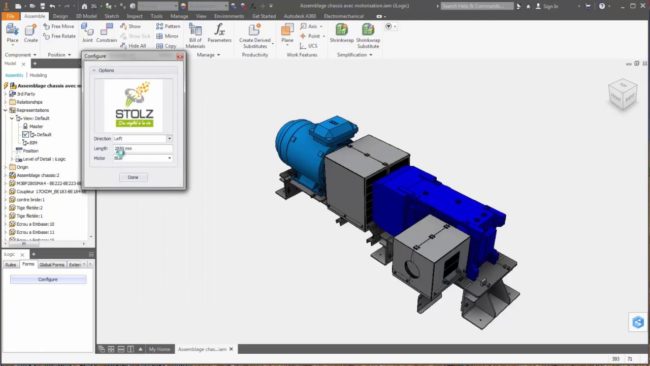Screen dimensions: 650x366
Task: Click the Undo icon in quick access toolbar
Action: [x=52, y=6]
